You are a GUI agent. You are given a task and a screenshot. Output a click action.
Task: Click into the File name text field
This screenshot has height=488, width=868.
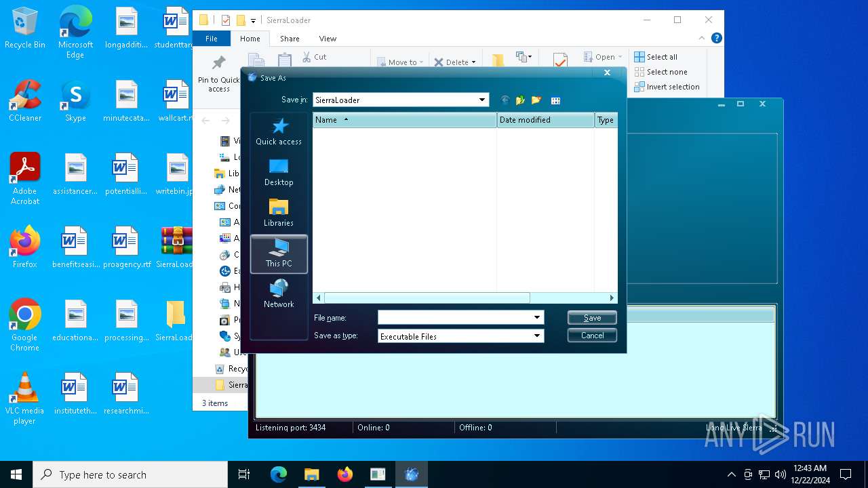coord(454,317)
